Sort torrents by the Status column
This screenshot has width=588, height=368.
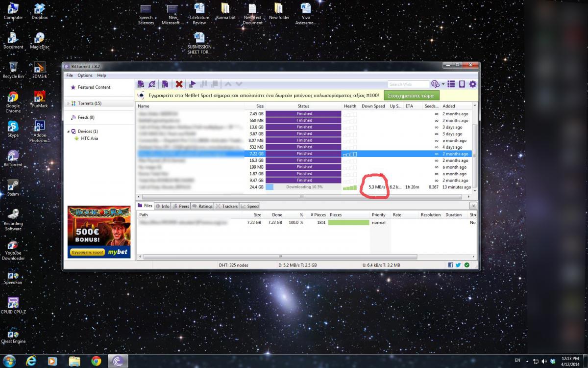coord(303,106)
